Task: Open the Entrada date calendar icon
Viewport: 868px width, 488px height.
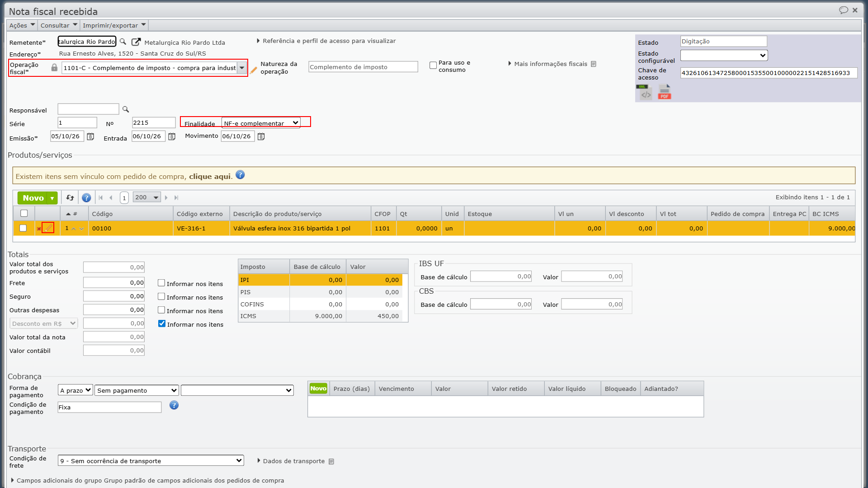Action: coord(172,136)
